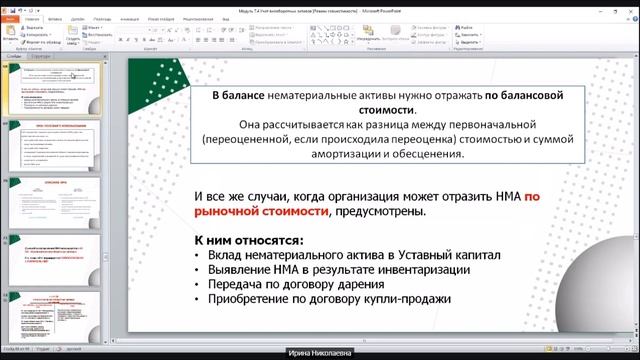Click the Save icon in quick access toolbar

point(13,11)
